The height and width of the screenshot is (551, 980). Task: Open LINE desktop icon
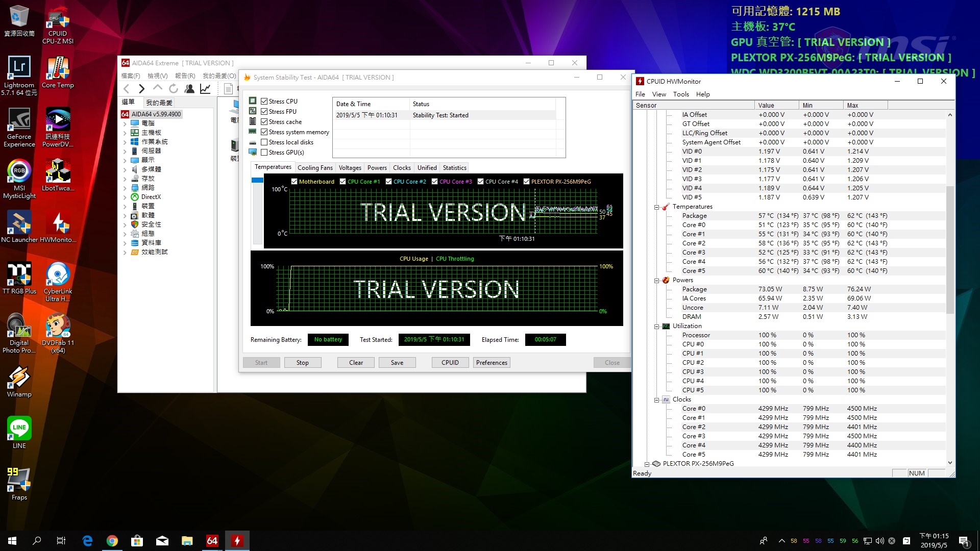point(19,433)
